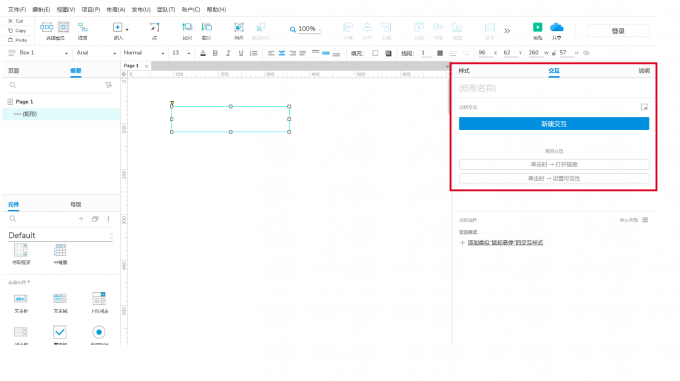Toggle italic formatting
The image size is (680, 381).
pyautogui.click(x=228, y=53)
